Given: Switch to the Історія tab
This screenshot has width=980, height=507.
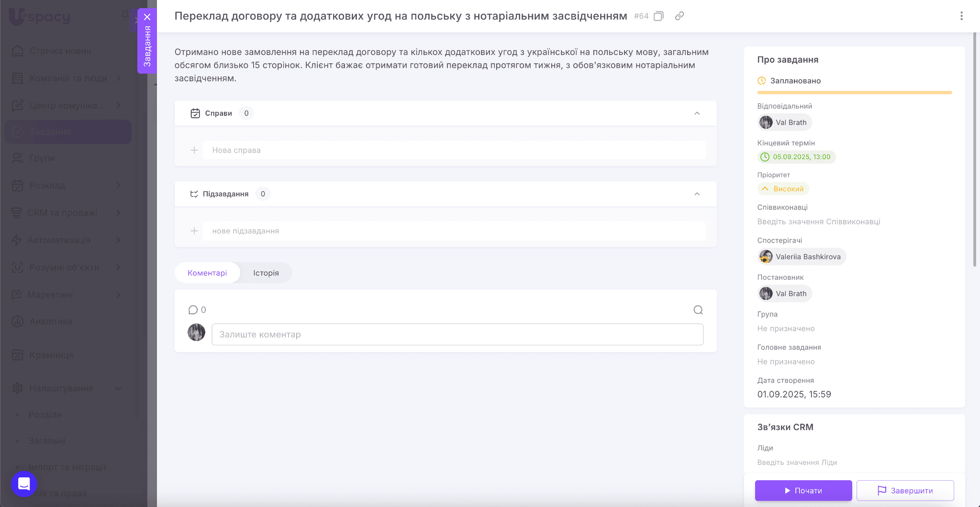Looking at the screenshot, I should [266, 273].
